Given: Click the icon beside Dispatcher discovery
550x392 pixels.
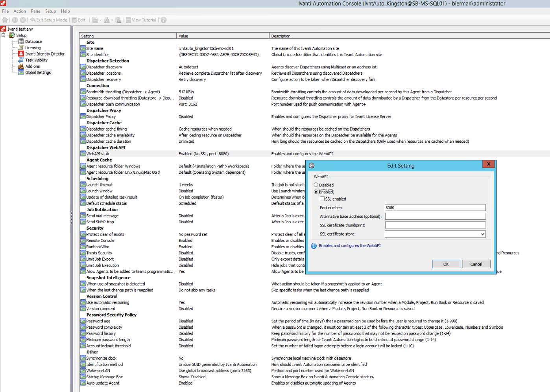Looking at the screenshot, I should click(x=83, y=67).
